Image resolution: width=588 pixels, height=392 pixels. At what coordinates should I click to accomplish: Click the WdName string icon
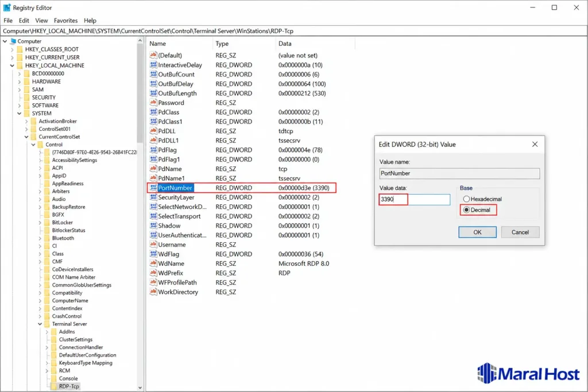click(x=153, y=263)
